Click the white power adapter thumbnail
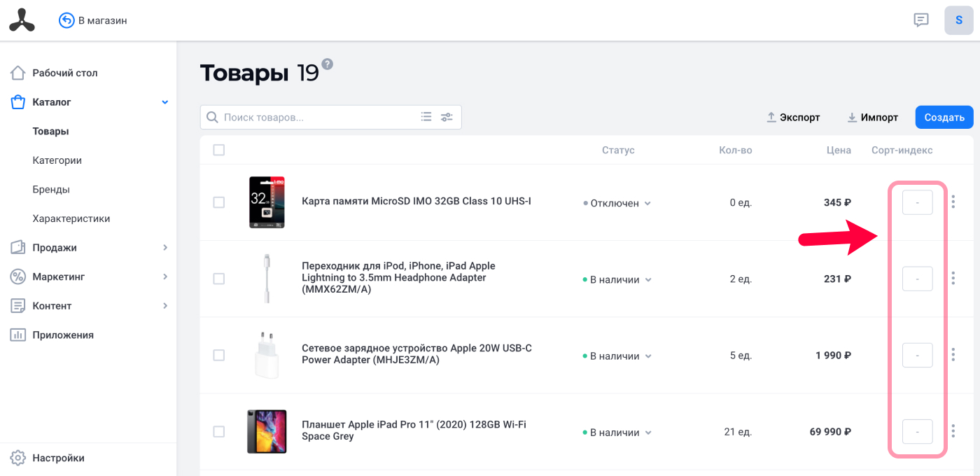This screenshot has height=476, width=980. click(x=267, y=355)
